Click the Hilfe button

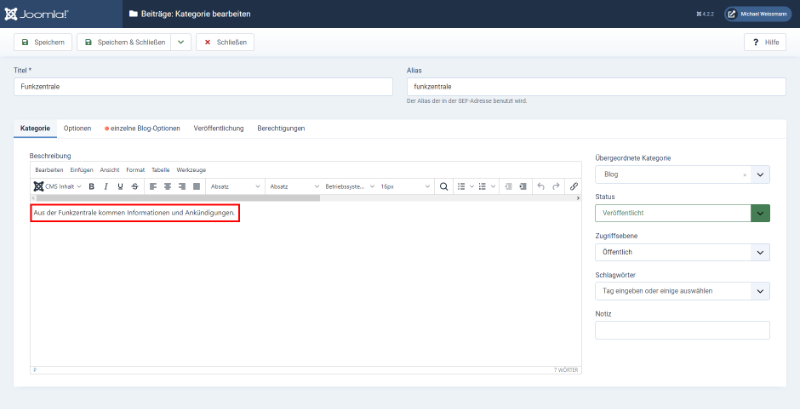click(765, 42)
